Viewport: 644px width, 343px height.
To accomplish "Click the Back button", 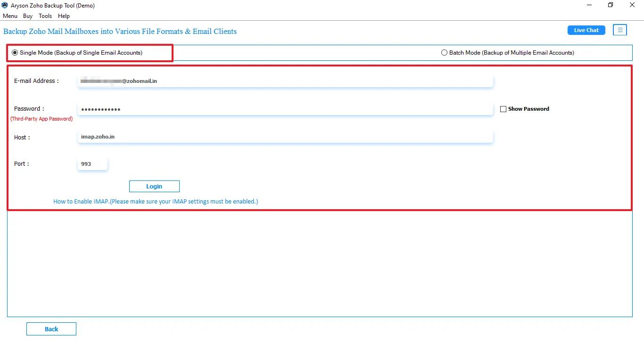I will (51, 329).
